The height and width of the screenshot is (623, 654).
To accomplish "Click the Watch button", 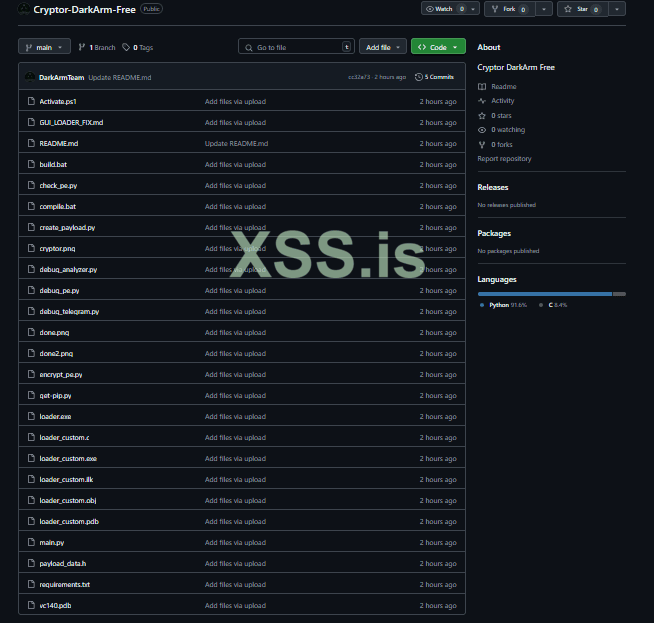I will pos(445,9).
